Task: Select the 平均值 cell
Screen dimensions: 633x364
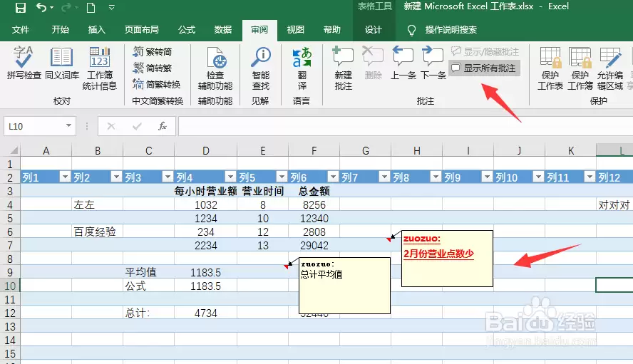Action: pos(148,272)
